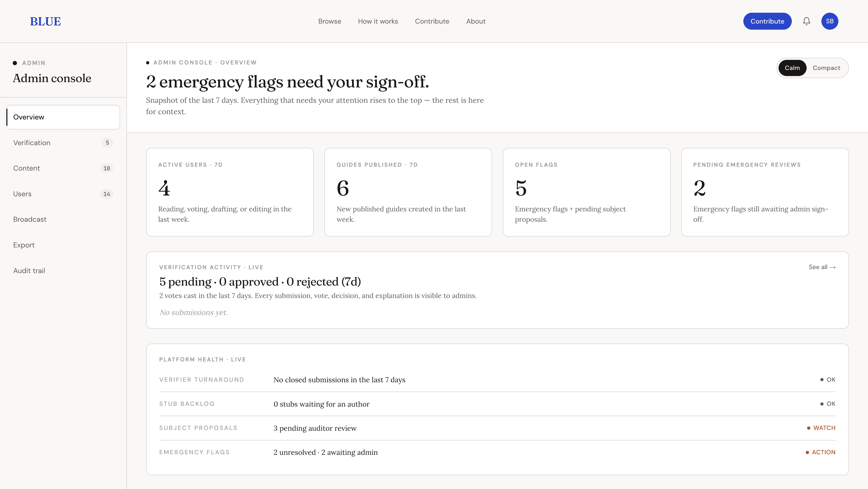Screen dimensions: 868x489
Task: Click OK status for Verifier Turnaround
Action: point(828,380)
